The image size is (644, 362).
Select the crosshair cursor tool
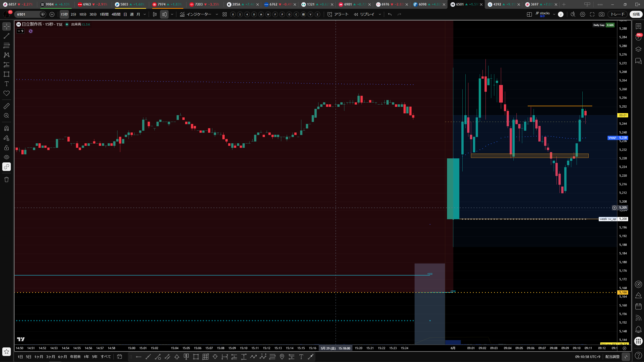[7, 26]
